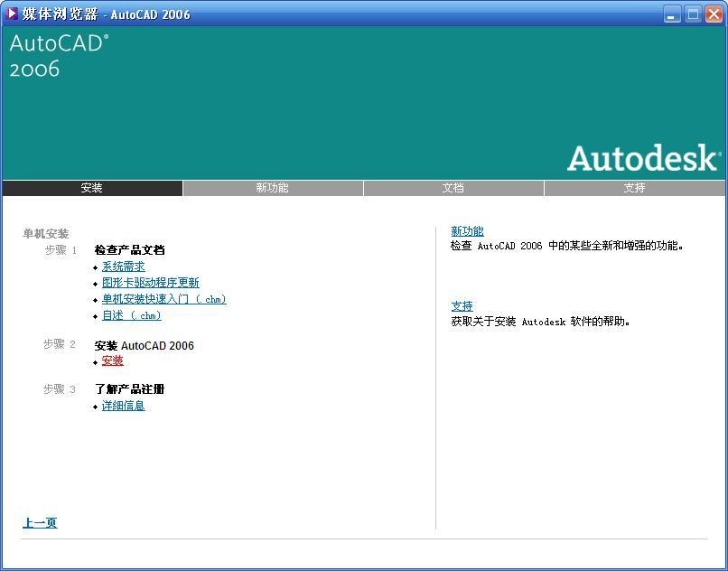
Task: Switch to the 支持 tab
Action: point(634,188)
